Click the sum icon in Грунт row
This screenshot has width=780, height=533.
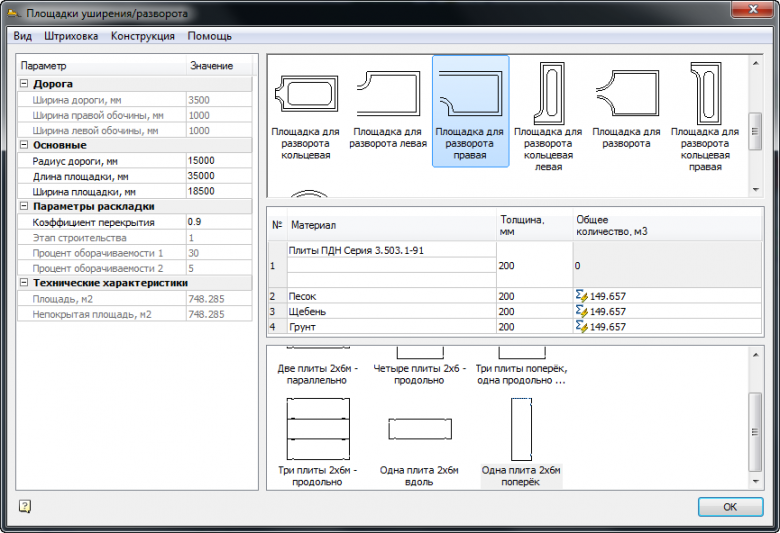tap(581, 326)
